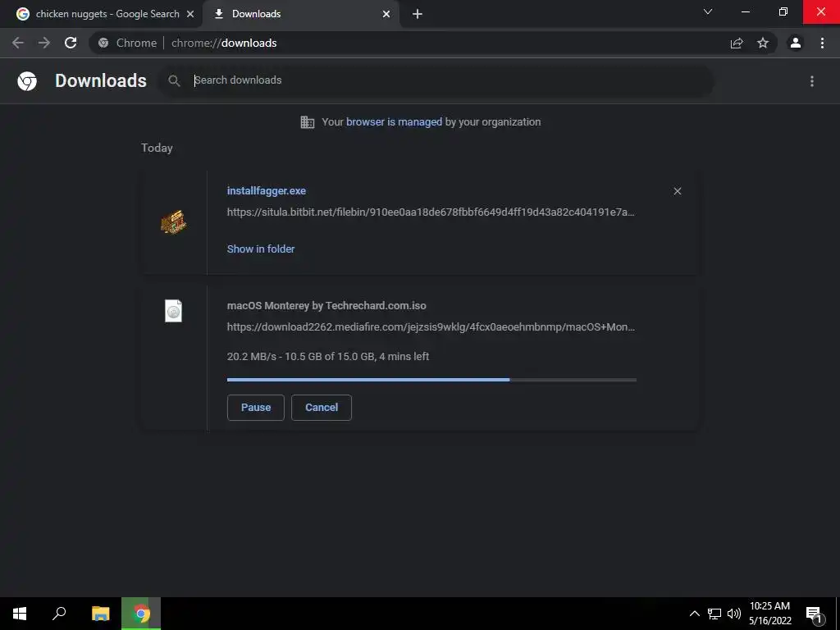The image size is (840, 630).
Task: Open the taskbar clock and date
Action: (770, 614)
